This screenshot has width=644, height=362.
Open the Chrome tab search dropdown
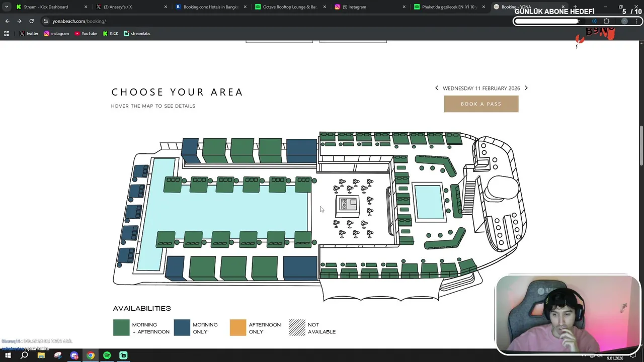tap(7, 7)
